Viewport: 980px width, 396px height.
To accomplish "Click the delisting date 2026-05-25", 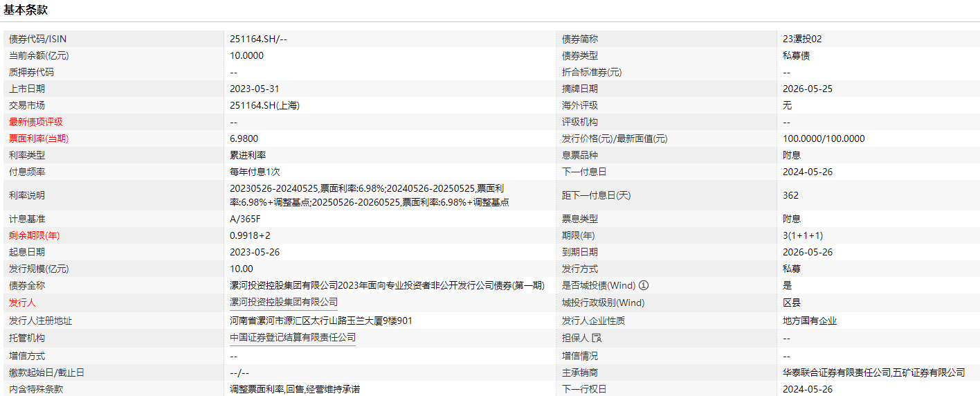I will (x=807, y=89).
